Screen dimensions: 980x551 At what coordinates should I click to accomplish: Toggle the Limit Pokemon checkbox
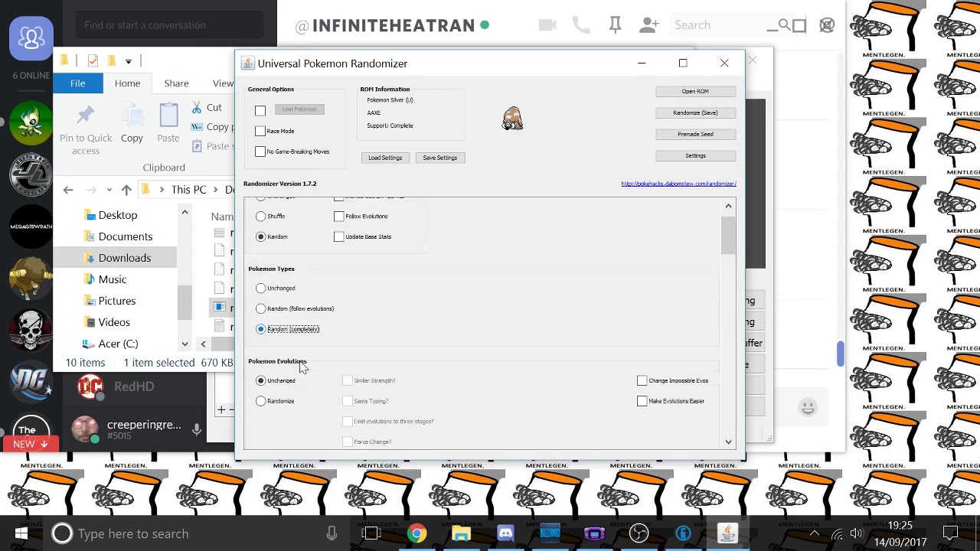pyautogui.click(x=260, y=111)
